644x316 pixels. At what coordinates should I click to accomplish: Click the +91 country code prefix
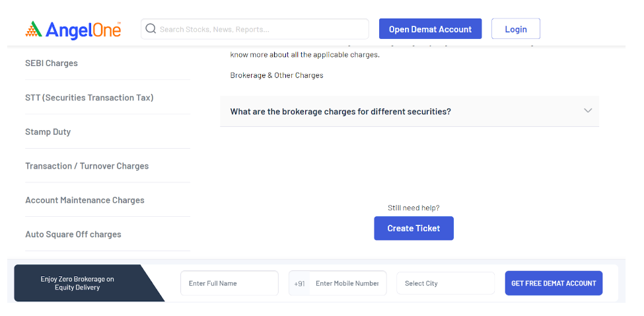pos(300,283)
